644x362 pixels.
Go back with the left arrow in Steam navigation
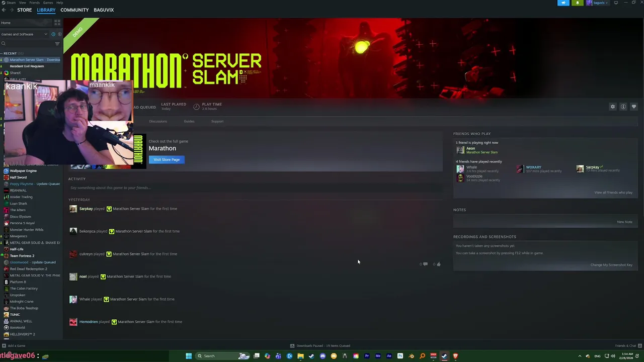pyautogui.click(x=4, y=10)
